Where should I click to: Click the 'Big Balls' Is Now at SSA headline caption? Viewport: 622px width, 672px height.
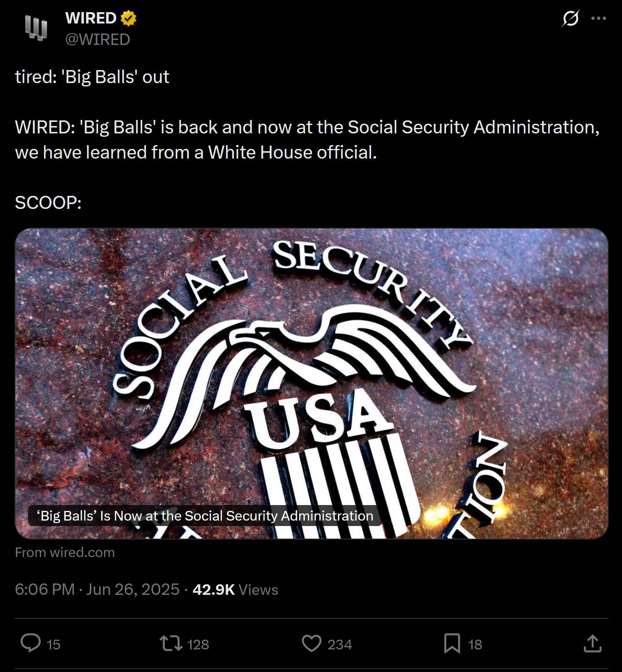[205, 516]
